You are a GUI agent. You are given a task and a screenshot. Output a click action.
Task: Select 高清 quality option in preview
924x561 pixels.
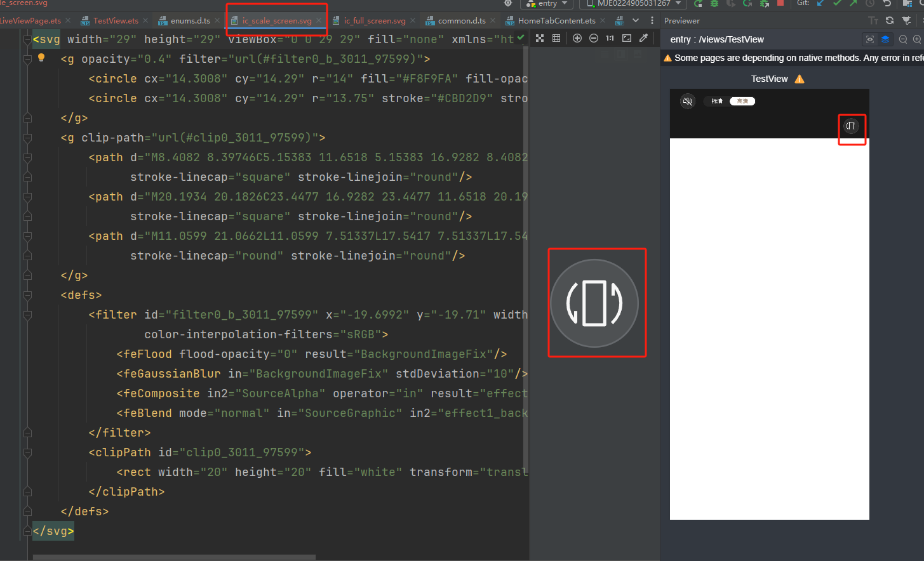point(742,101)
